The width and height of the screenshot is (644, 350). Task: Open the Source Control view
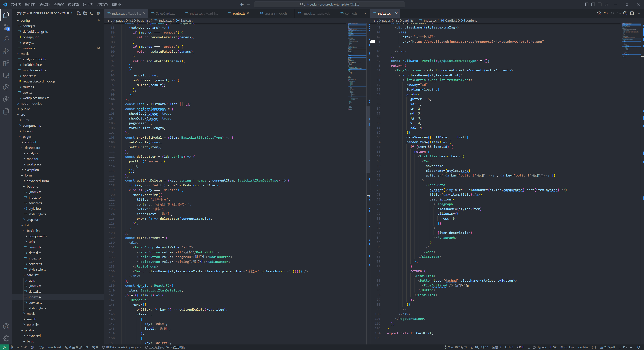point(6,27)
